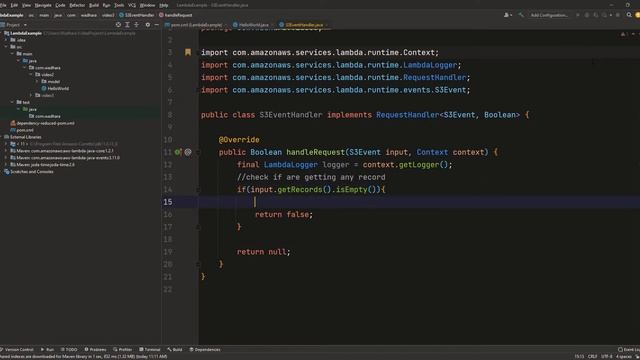Screen dimensions: 640x360
Task: Click the gray gutter marker on line 11
Action: [x=188, y=152]
